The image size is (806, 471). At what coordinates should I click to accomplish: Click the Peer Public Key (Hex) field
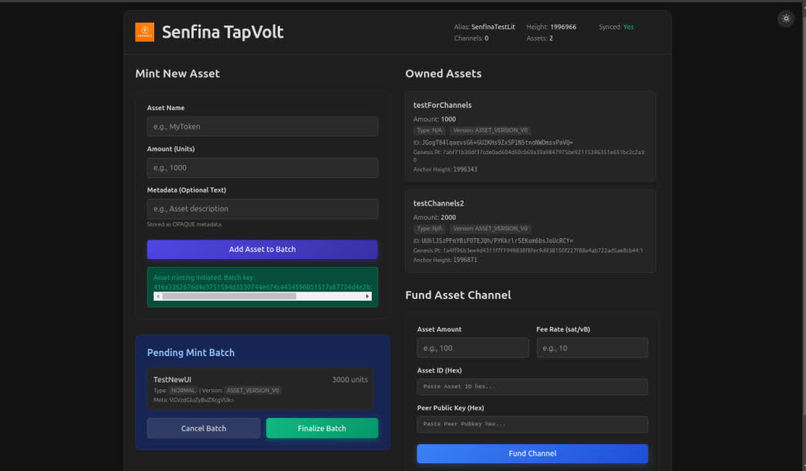[x=532, y=424]
